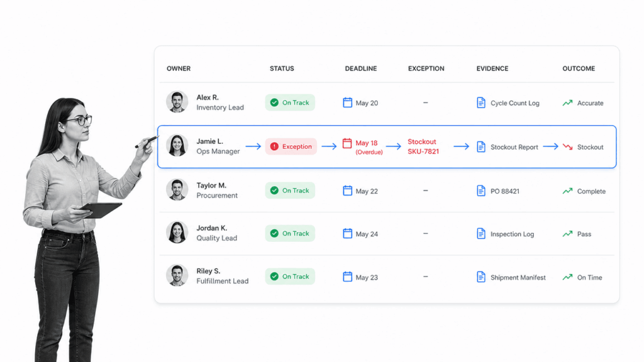Click the Quality Lead role label
The height and width of the screenshot is (362, 644).
pos(216,238)
